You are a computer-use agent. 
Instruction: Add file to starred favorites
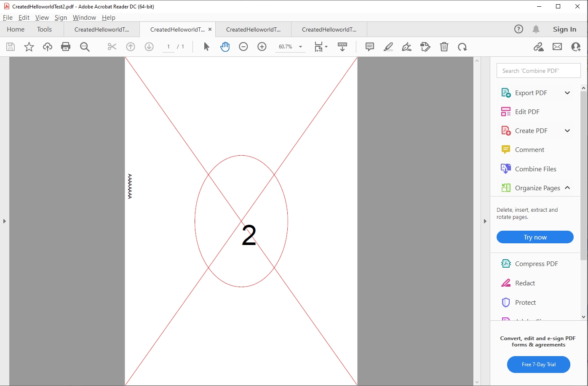[x=29, y=47]
